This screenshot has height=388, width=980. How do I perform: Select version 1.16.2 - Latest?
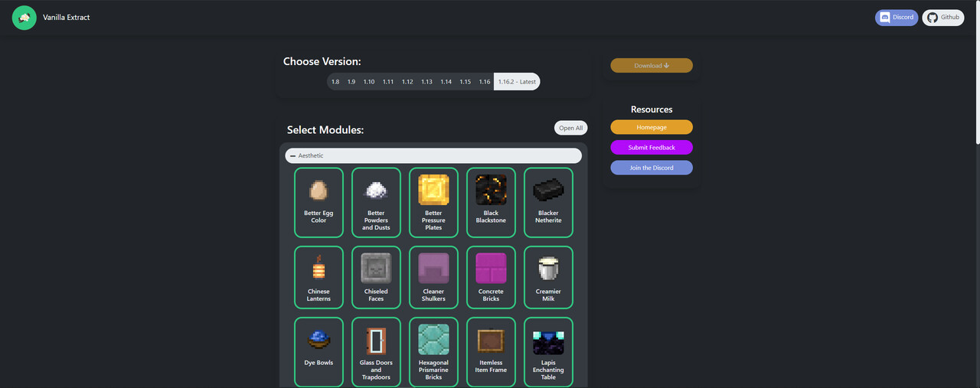coord(517,82)
